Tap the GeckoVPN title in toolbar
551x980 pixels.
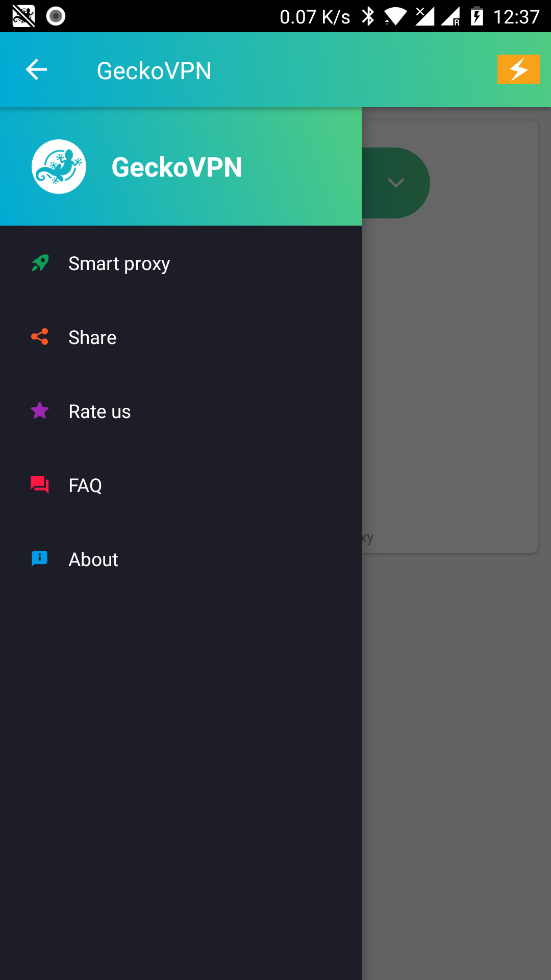tap(154, 70)
